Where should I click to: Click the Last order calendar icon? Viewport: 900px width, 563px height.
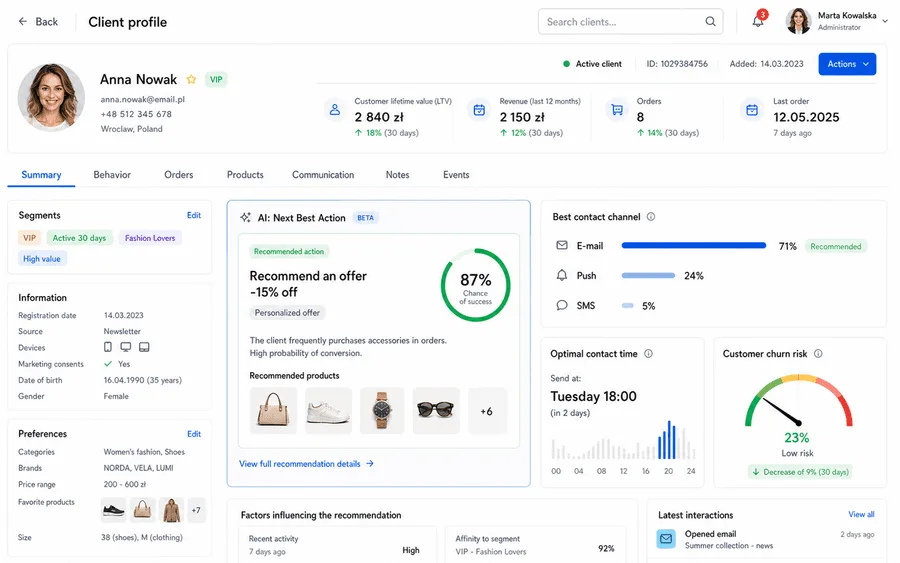(x=751, y=110)
